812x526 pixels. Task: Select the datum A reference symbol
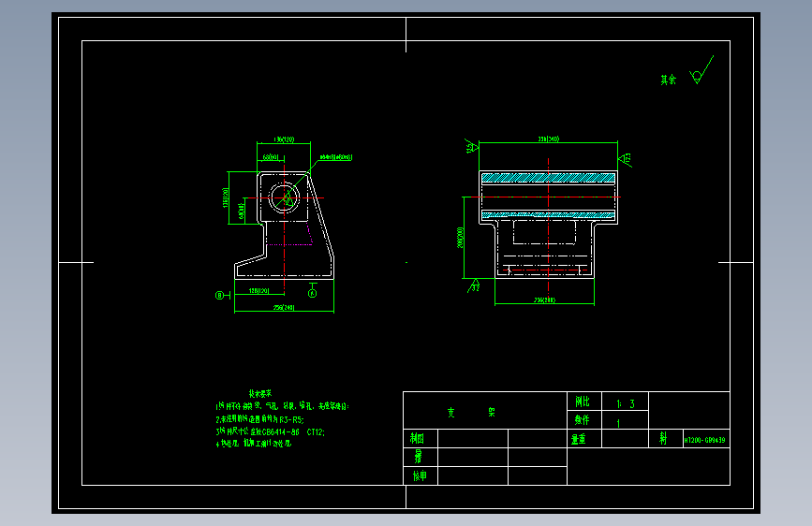pos(312,290)
